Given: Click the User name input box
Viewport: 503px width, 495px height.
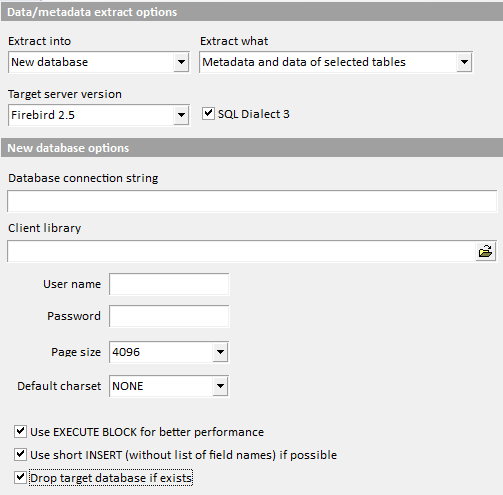Looking at the screenshot, I should click(x=169, y=284).
